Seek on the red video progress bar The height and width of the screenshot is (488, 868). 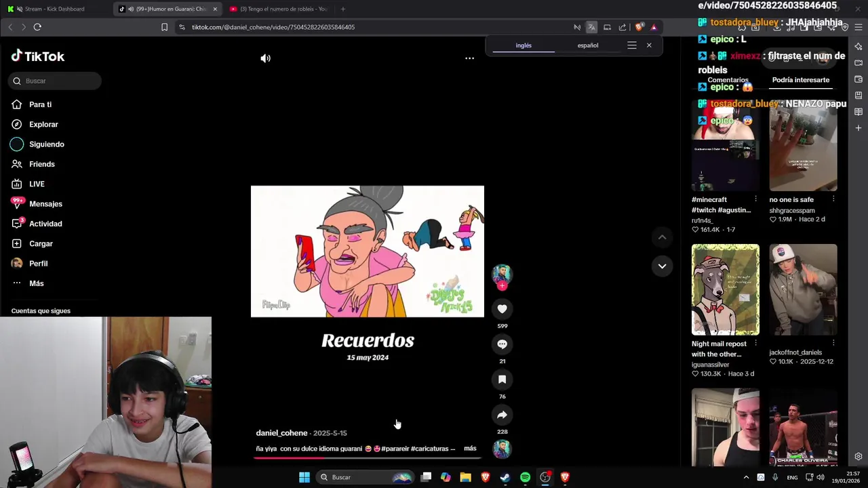(367, 457)
